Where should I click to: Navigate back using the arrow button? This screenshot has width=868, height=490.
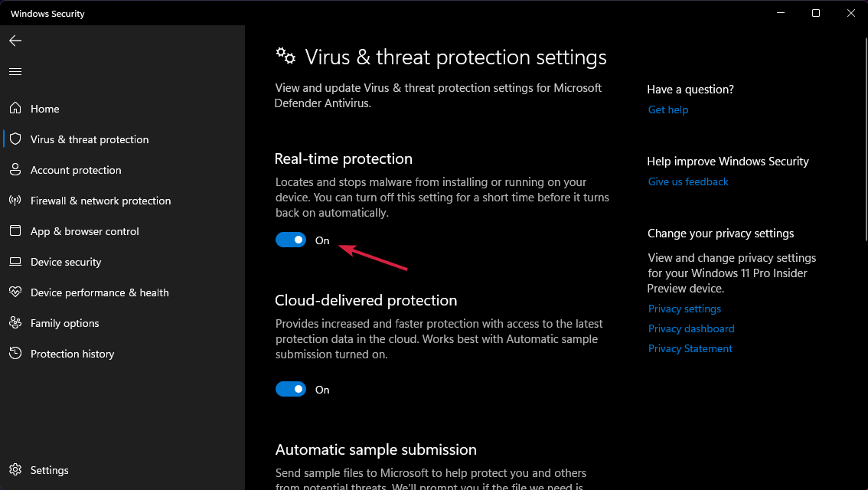15,41
